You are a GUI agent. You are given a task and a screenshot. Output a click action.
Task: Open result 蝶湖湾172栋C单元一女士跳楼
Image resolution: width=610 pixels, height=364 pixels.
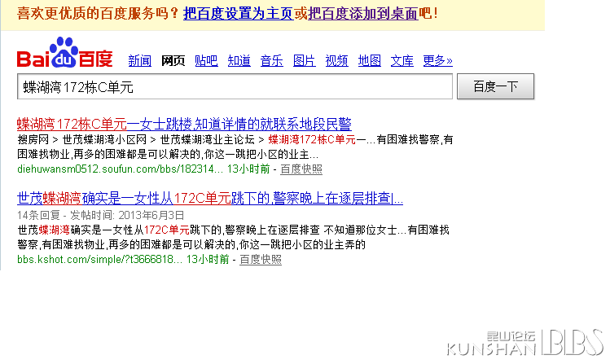[184, 124]
